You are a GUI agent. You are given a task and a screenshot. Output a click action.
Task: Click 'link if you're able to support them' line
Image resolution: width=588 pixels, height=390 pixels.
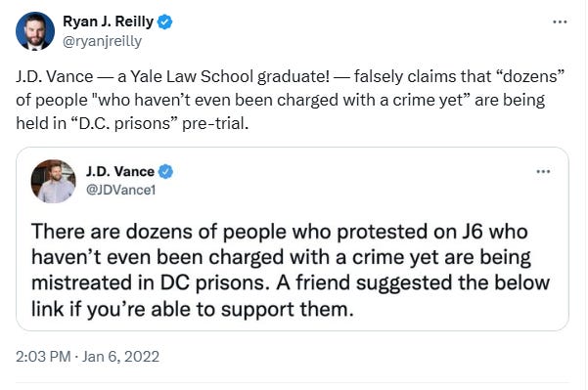pyautogui.click(x=193, y=310)
